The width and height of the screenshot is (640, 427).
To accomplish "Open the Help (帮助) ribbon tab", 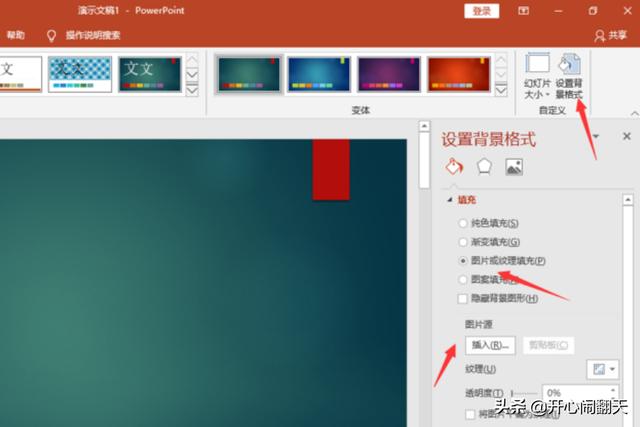I will tap(15, 35).
